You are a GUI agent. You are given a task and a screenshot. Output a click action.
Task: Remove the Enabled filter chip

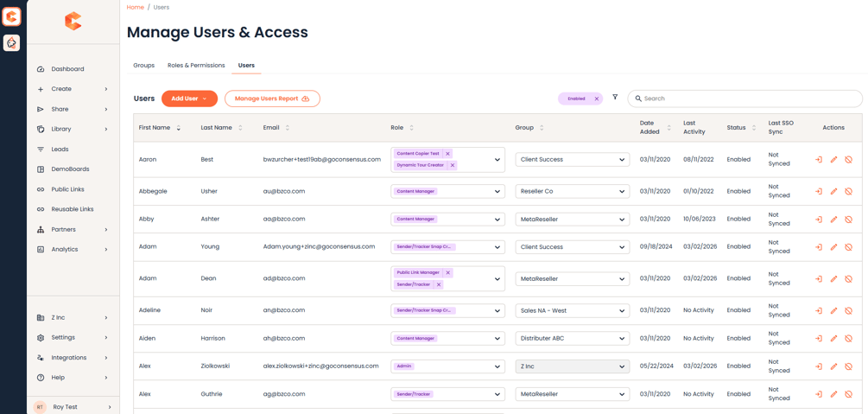pyautogui.click(x=596, y=99)
